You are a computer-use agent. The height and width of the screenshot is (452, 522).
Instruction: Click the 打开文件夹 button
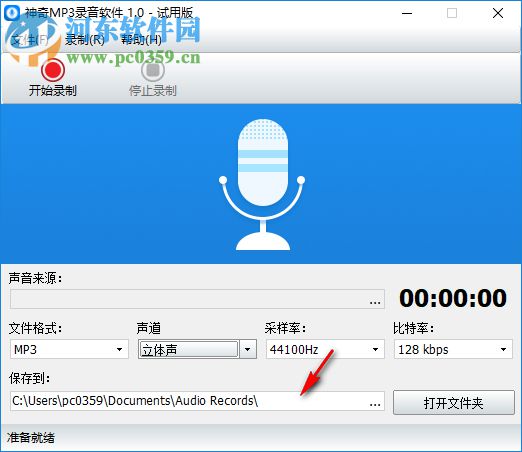tap(454, 403)
